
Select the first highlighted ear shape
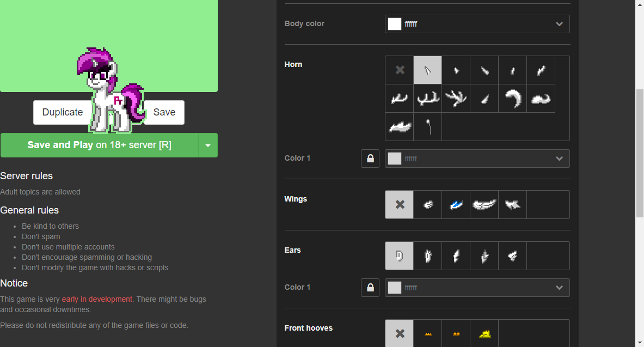coord(400,255)
